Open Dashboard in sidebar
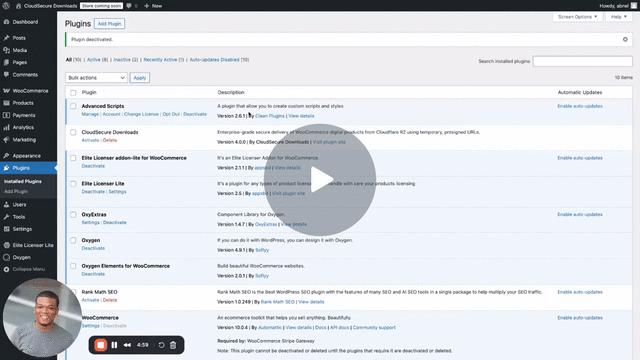The width and height of the screenshot is (640, 360). pos(25,22)
